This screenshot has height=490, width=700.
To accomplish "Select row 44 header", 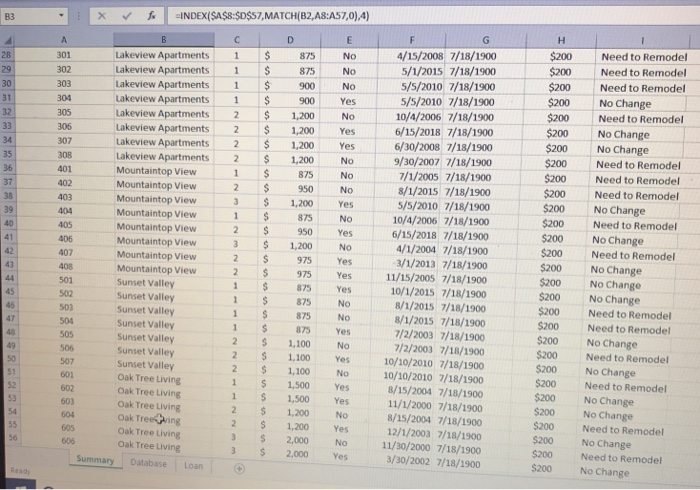I will (9, 278).
